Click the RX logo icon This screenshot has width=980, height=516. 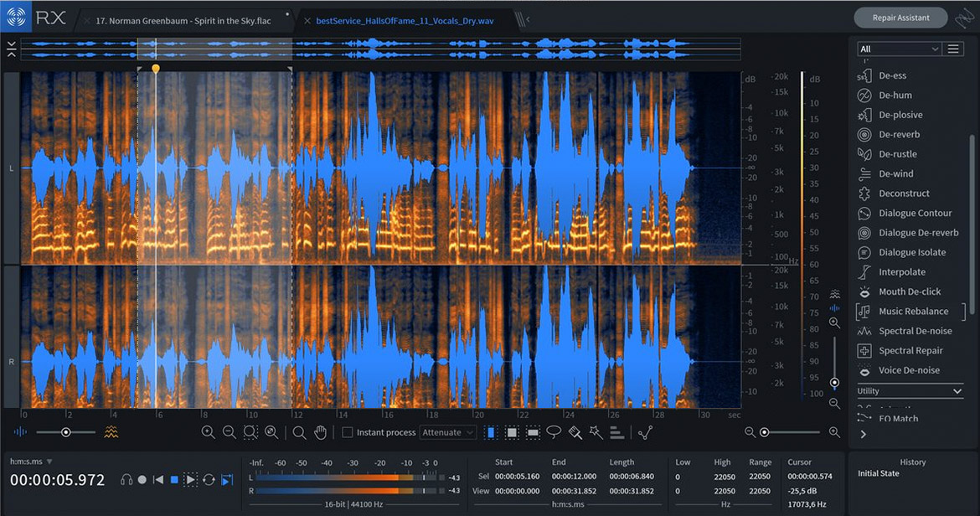(x=16, y=17)
